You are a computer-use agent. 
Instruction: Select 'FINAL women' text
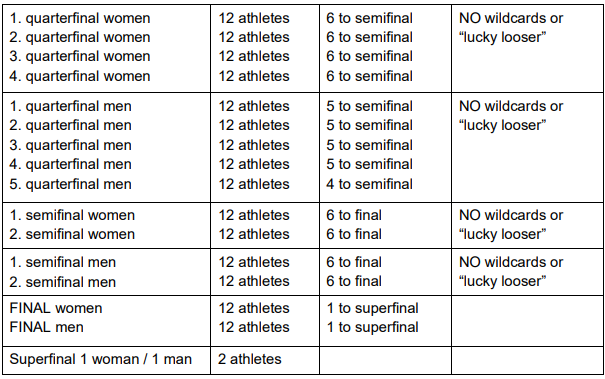coord(56,308)
